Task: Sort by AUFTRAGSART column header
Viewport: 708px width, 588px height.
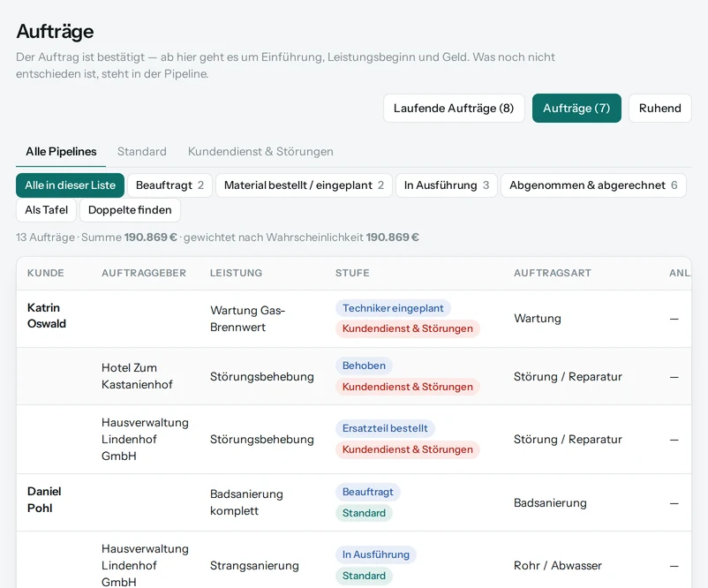Action: tap(553, 273)
